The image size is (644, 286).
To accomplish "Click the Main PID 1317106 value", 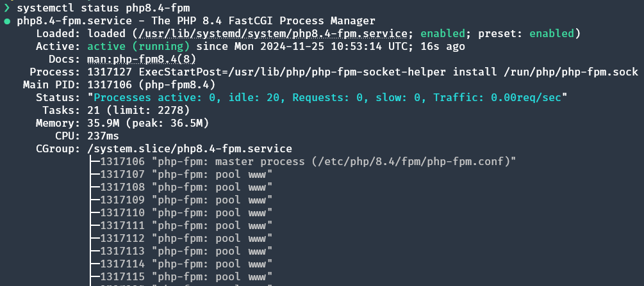I will [151, 85].
